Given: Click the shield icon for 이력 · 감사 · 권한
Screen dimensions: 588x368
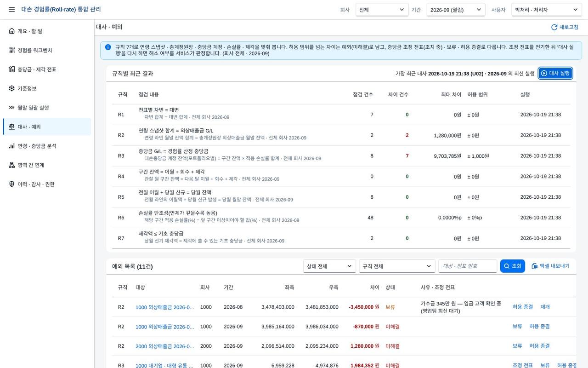Looking at the screenshot, I should (x=11, y=184).
